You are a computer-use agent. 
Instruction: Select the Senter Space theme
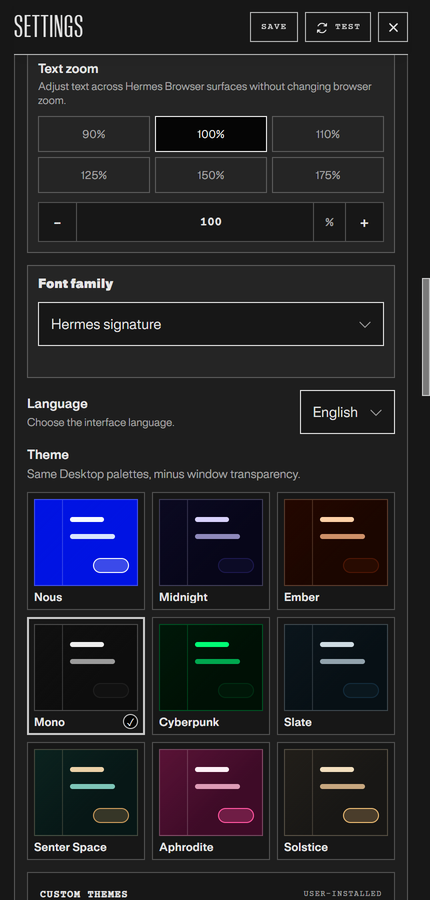[86, 801]
